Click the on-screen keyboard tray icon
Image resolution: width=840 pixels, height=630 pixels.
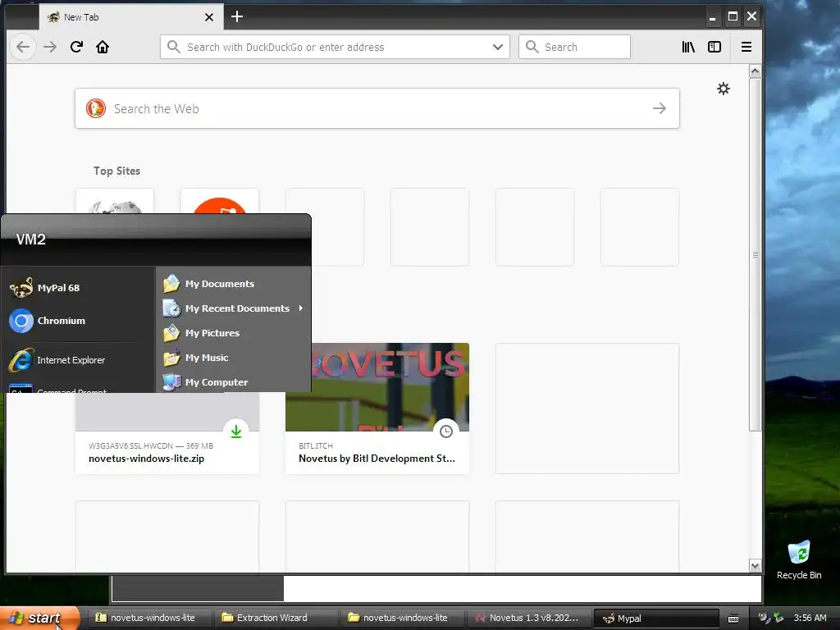733,619
